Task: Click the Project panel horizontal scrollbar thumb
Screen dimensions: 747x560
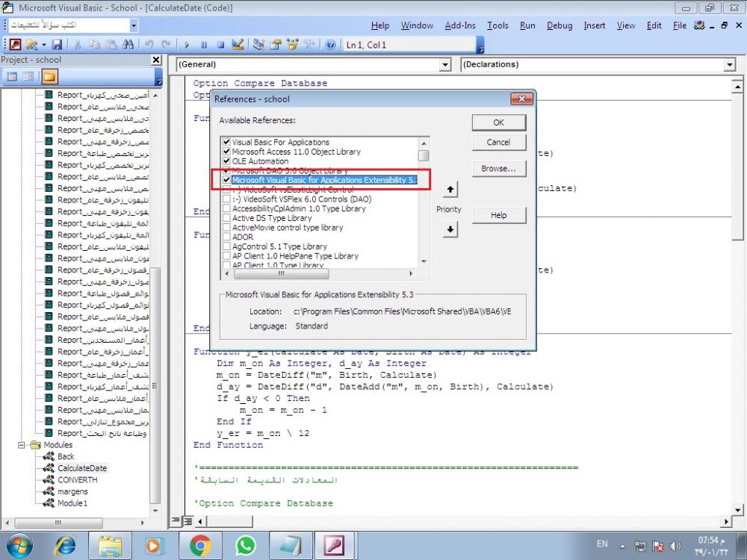Action: click(58, 523)
